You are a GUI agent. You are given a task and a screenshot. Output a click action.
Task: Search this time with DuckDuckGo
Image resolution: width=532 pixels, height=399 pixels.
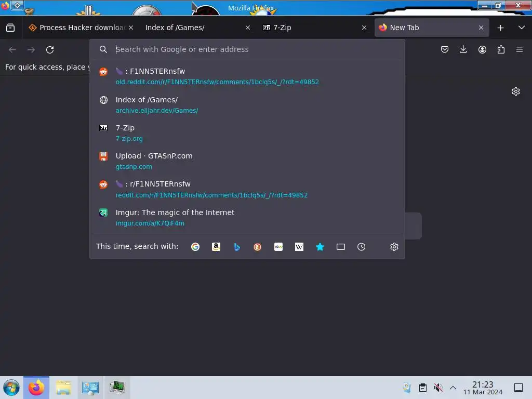pos(258,247)
